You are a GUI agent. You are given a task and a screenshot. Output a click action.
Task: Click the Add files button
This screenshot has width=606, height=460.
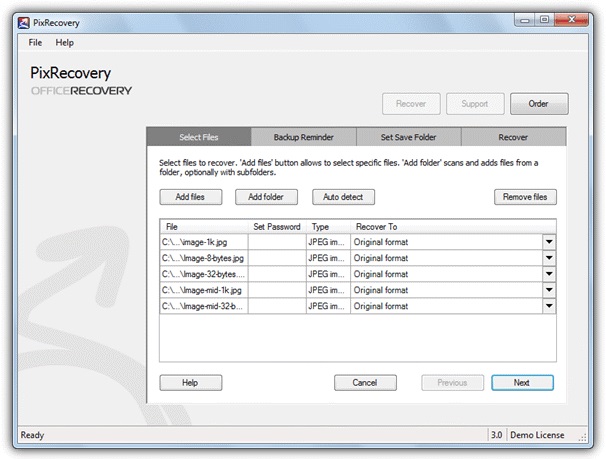click(x=191, y=197)
